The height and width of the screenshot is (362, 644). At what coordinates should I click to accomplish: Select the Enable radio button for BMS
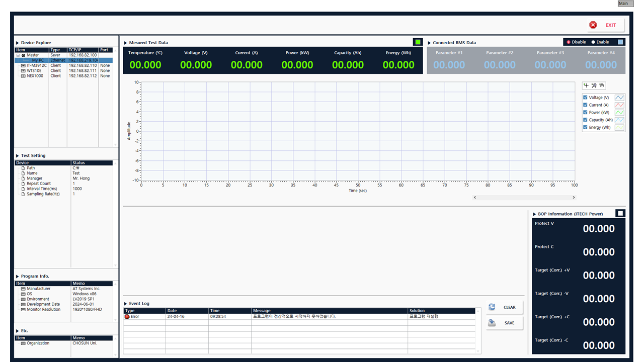coord(593,42)
